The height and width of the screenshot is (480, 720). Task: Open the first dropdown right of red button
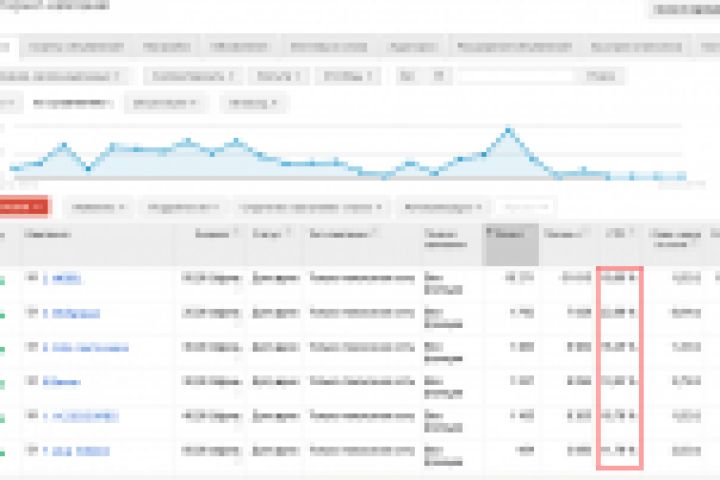[98, 207]
